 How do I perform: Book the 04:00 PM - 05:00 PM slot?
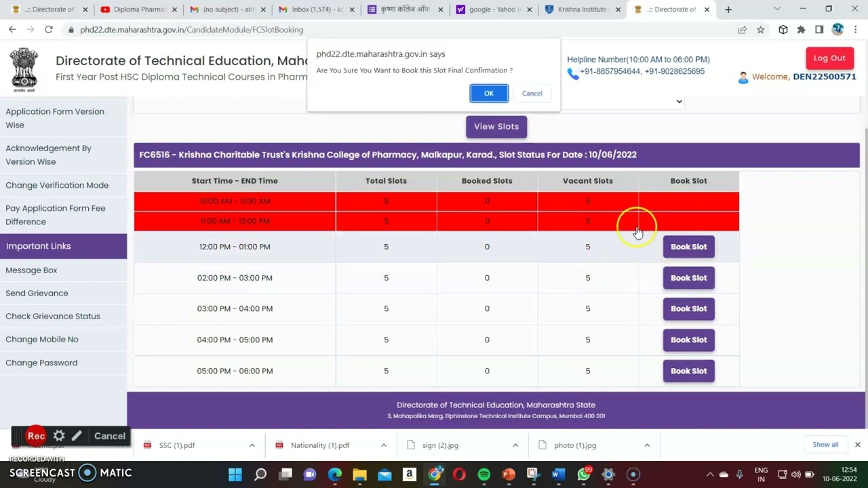coord(688,340)
